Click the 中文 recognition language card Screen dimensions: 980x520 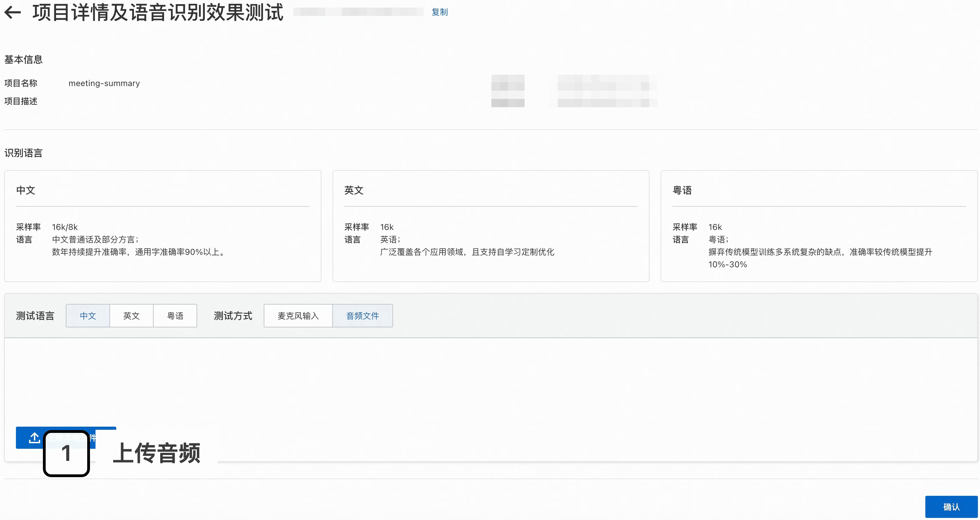point(162,226)
